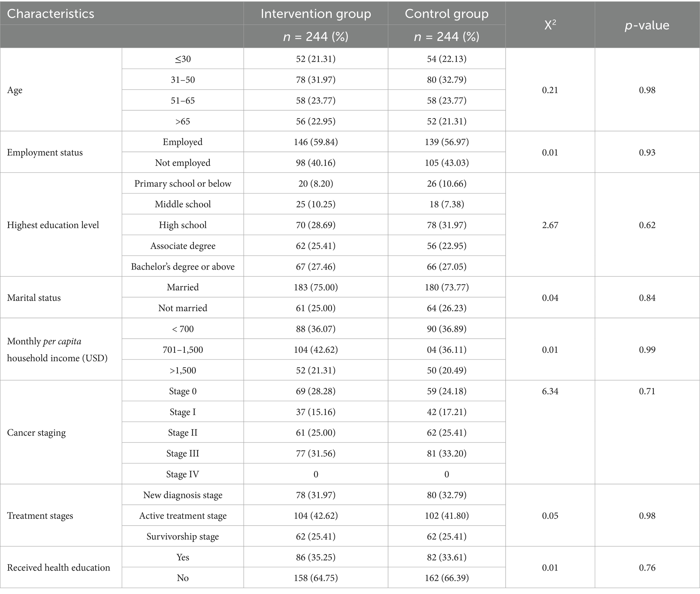Click the 162 (66.39) control value
The image size is (700, 594).
click(446, 578)
